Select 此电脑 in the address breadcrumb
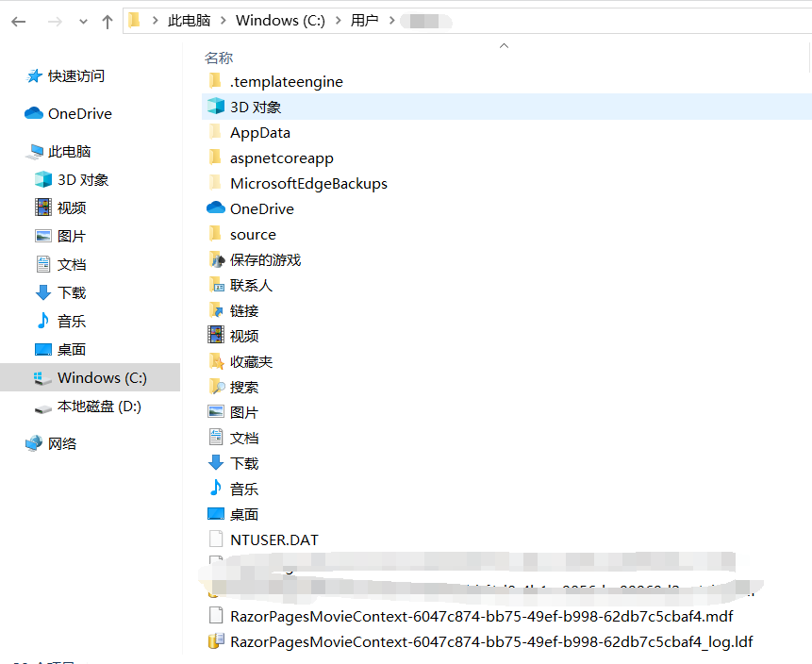 pyautogui.click(x=189, y=21)
